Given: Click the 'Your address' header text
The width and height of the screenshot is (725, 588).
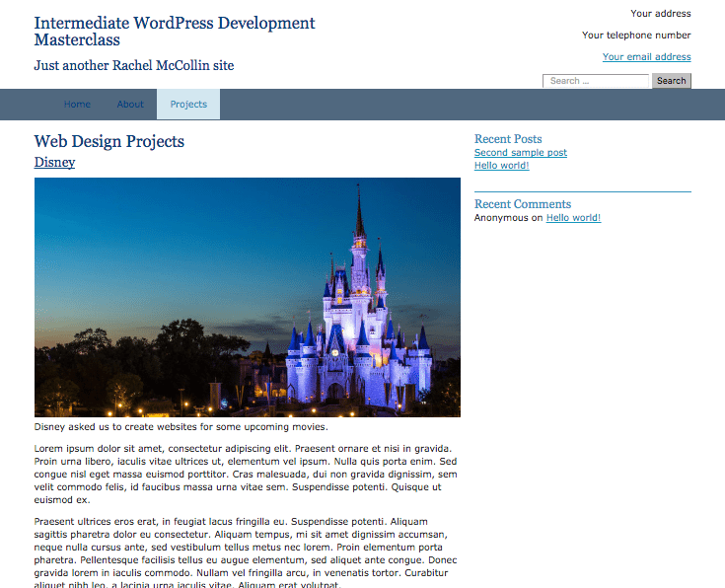Looking at the screenshot, I should (x=660, y=14).
